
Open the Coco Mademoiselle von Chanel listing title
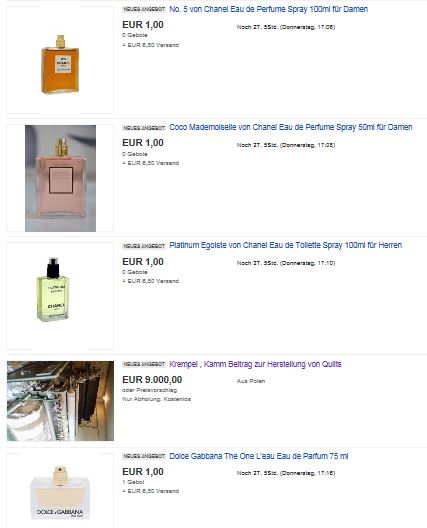(x=291, y=127)
